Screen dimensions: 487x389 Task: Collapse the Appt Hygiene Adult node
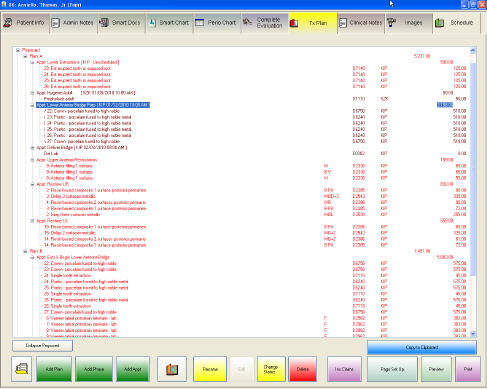point(32,93)
